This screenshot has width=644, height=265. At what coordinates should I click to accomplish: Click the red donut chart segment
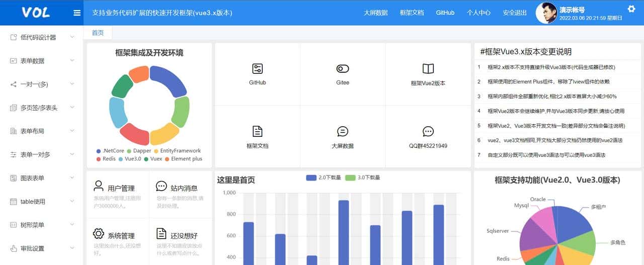(134, 134)
